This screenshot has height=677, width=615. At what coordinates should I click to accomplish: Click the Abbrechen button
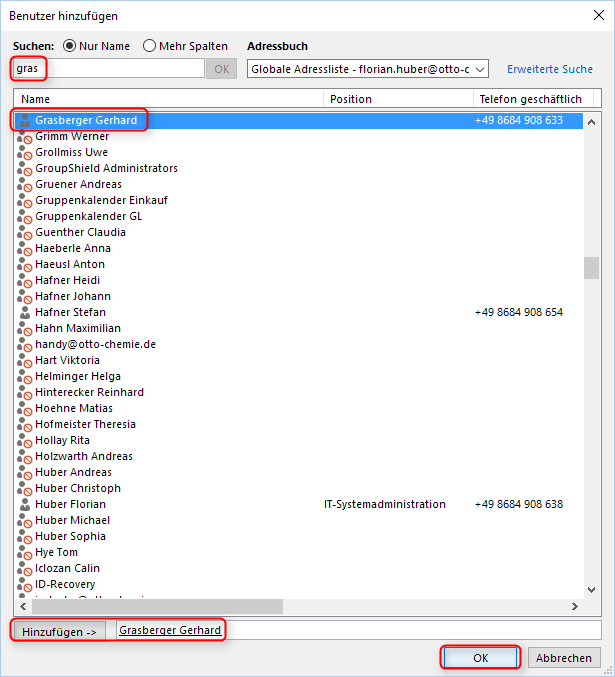tap(564, 658)
